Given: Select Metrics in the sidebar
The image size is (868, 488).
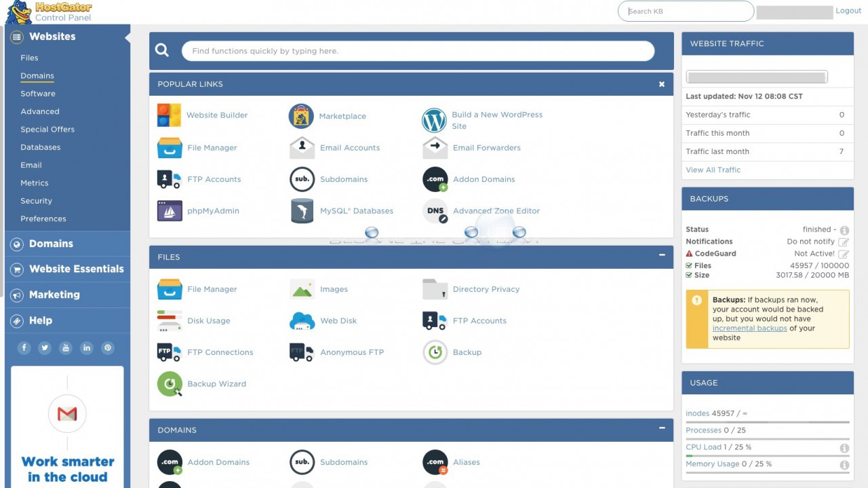Looking at the screenshot, I should click(x=35, y=183).
